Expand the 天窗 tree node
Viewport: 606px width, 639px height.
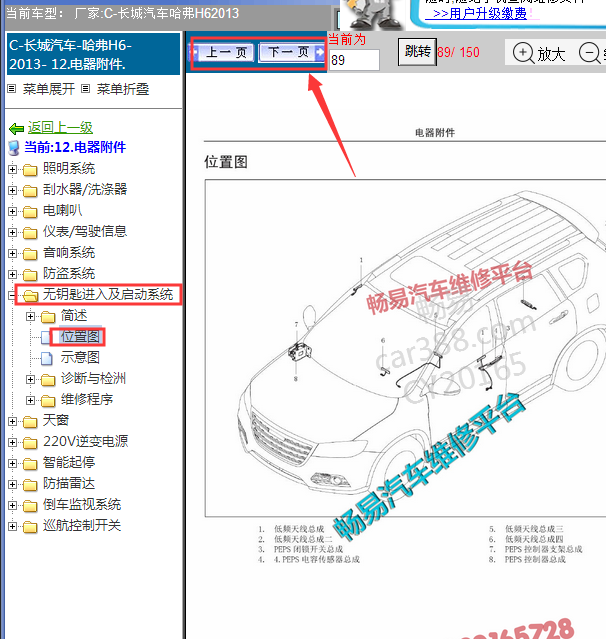pyautogui.click(x=13, y=421)
